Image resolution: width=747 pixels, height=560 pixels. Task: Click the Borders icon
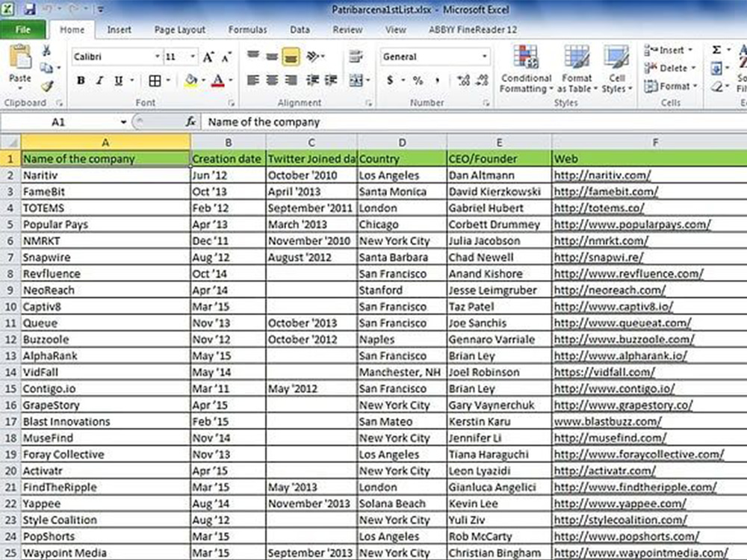coord(155,81)
